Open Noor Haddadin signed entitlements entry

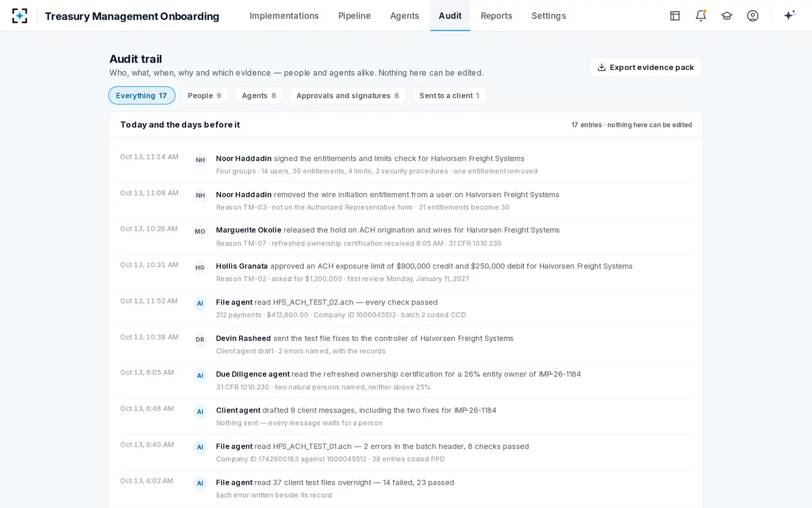[406, 164]
